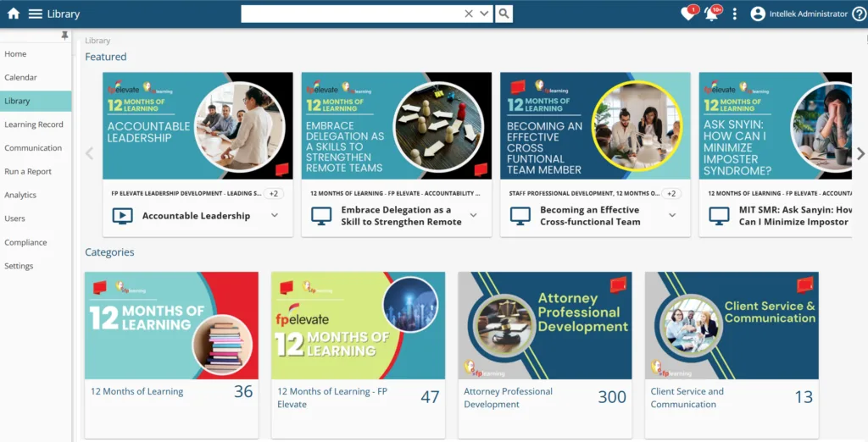Open Embrace Delegation as a Skill title
The image size is (868, 442).
click(x=401, y=216)
